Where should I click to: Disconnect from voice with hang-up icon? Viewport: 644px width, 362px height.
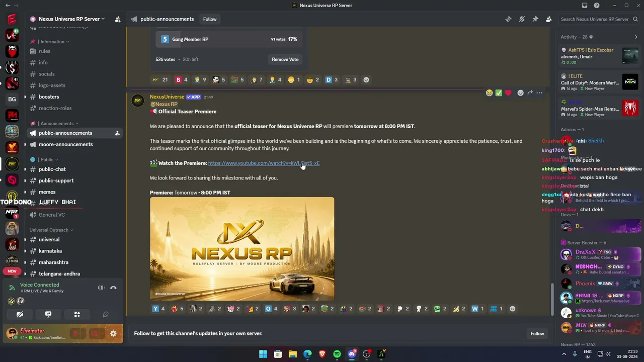[113, 288]
